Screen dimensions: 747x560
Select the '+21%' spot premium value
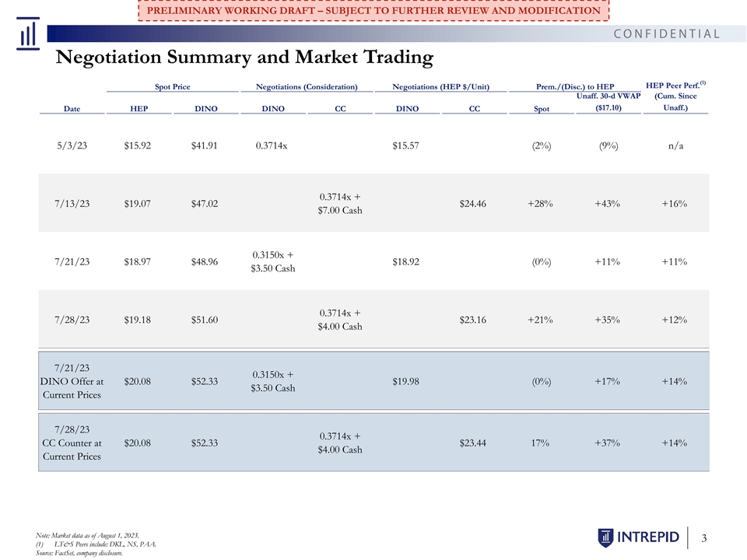[540, 320]
